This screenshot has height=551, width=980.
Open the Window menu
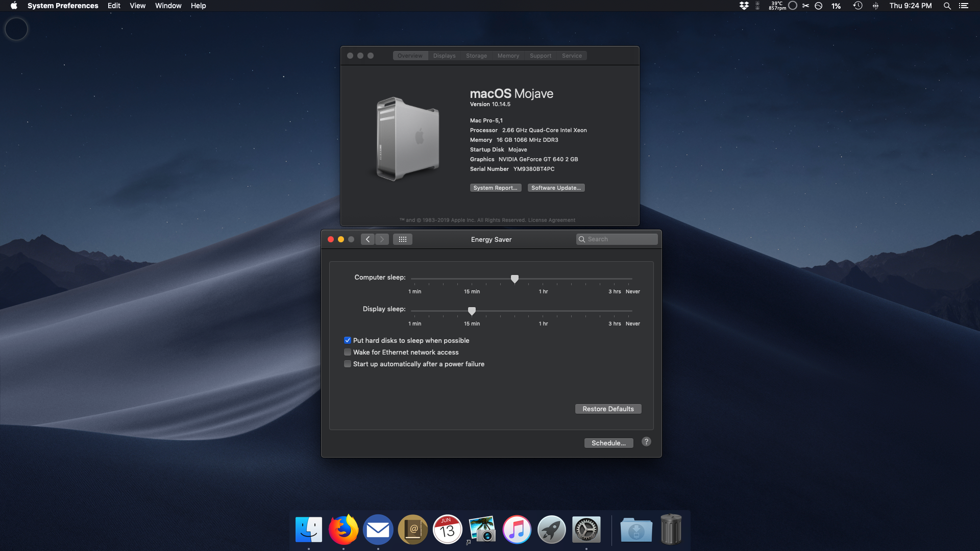pos(168,6)
